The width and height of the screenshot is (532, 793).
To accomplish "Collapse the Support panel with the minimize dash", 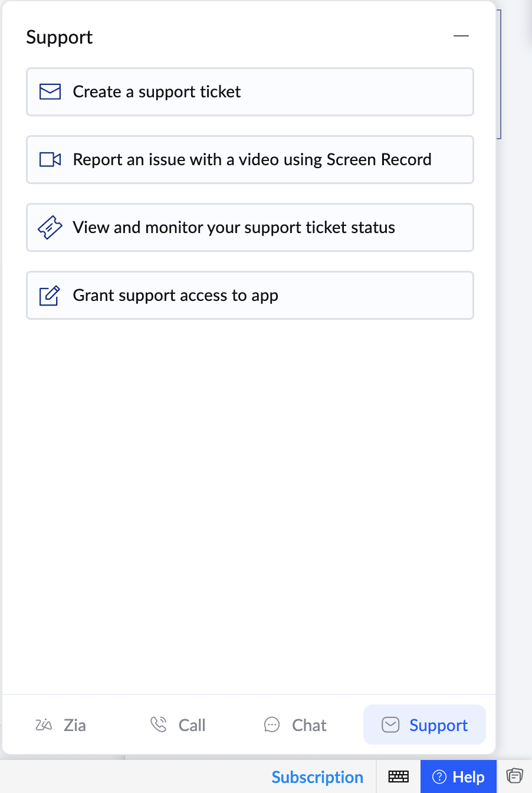I will pyautogui.click(x=461, y=37).
